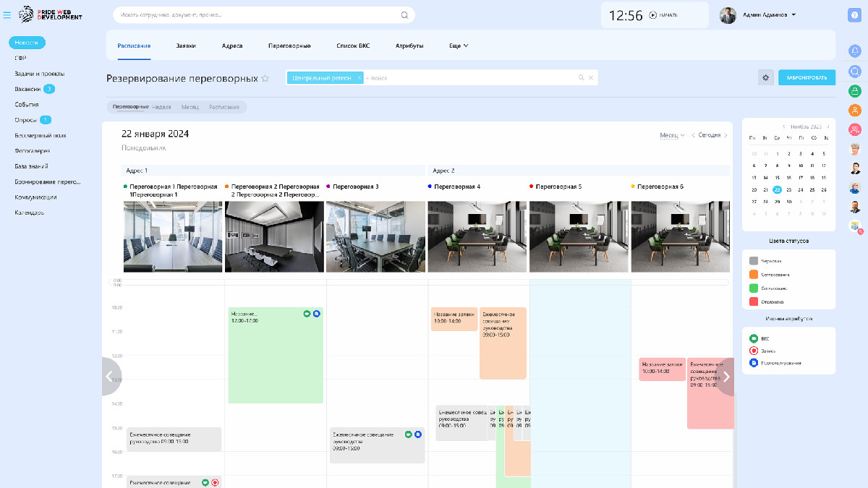868x488 pixels.
Task: Click the pink group icon in right sidebar
Action: click(x=854, y=129)
